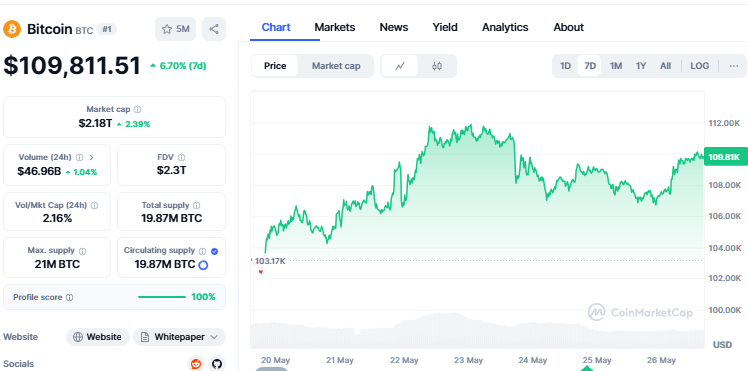Viewport: 748px width, 371px height.
Task: Expand the Volume (24h) chevron arrow
Action: pos(92,157)
